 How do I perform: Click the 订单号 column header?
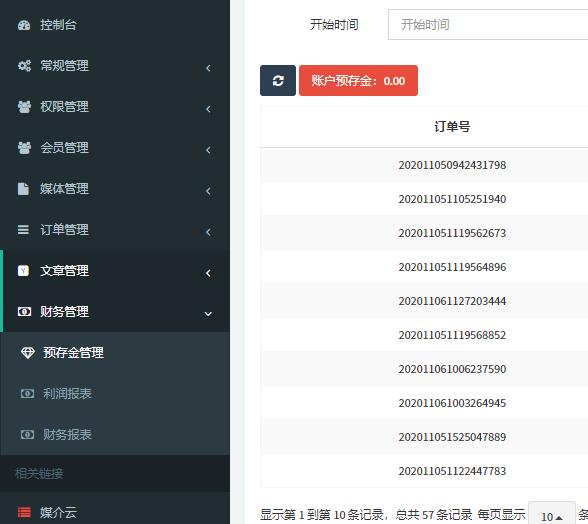452,127
